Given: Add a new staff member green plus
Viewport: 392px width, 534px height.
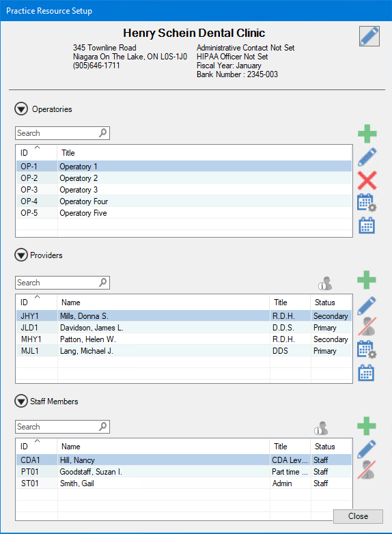Looking at the screenshot, I should (367, 425).
